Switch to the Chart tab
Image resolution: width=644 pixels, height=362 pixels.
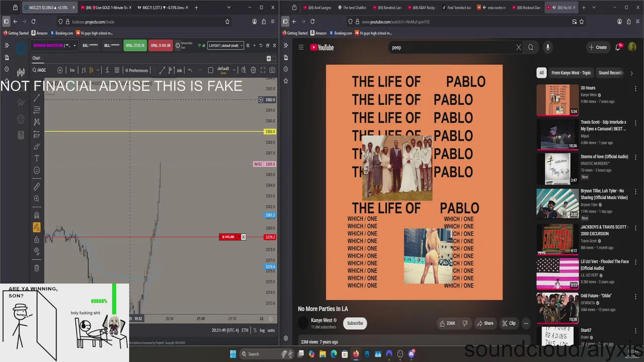point(36,58)
